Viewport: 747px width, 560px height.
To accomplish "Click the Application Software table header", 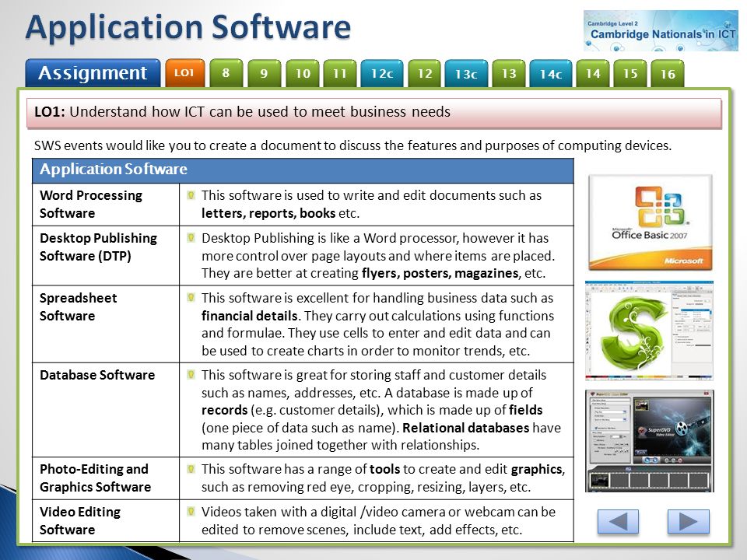I will point(303,170).
